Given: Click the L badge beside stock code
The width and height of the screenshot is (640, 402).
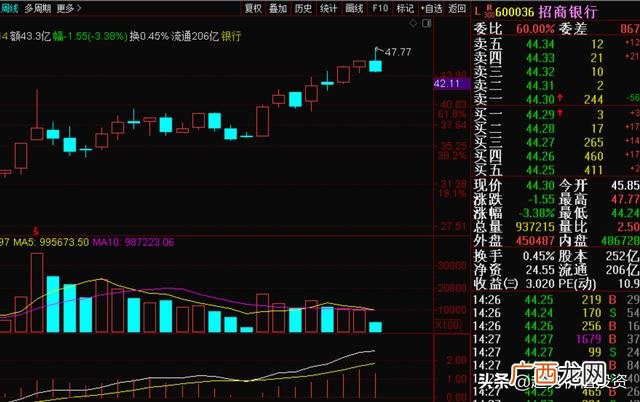Looking at the screenshot, I should point(477,11).
